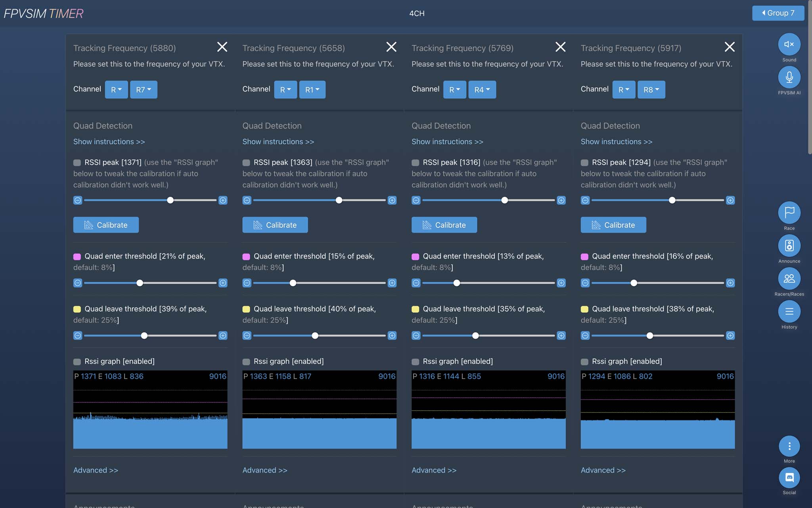The width and height of the screenshot is (812, 508).
Task: Toggle RSSI peak [1294] checkbox
Action: [x=584, y=163]
